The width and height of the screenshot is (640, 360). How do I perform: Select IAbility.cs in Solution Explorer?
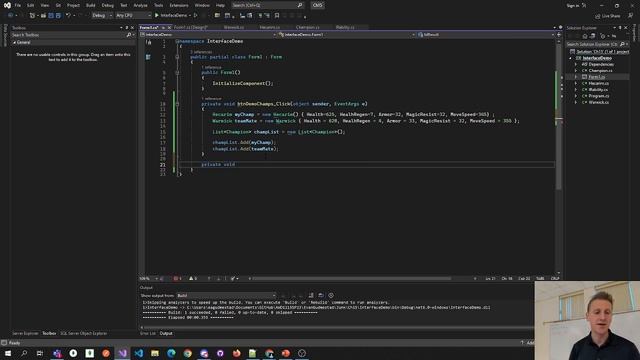[598, 90]
